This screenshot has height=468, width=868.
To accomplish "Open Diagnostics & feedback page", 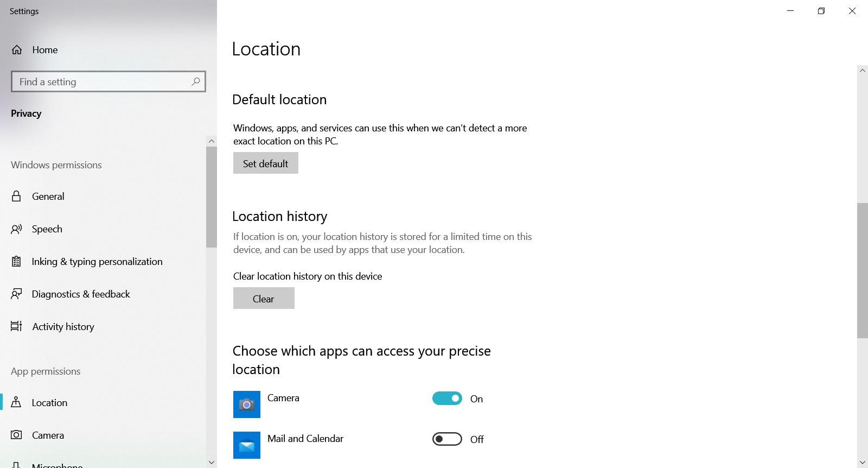I will pos(103,294).
